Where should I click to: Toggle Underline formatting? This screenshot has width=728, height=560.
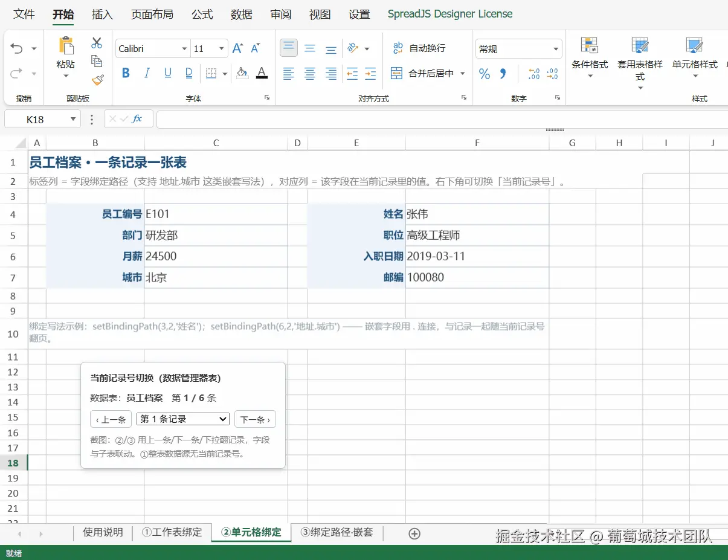click(x=168, y=73)
